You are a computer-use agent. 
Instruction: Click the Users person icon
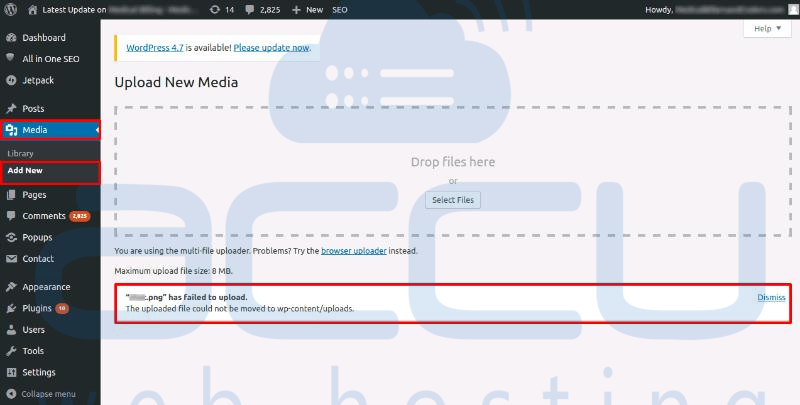click(11, 330)
